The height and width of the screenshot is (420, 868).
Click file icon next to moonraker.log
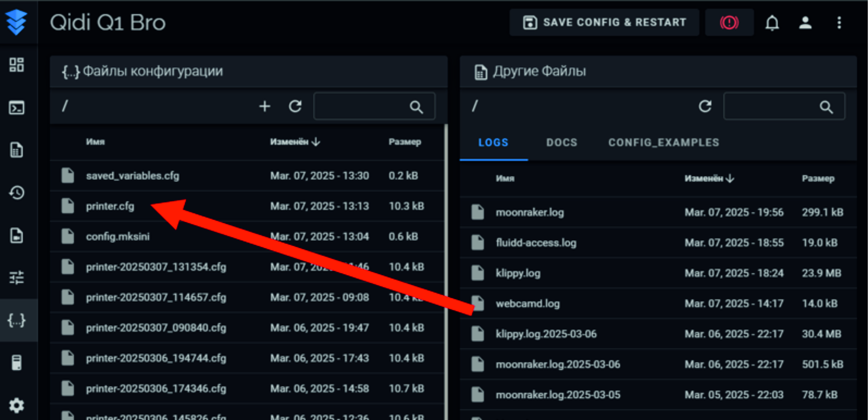click(x=477, y=212)
